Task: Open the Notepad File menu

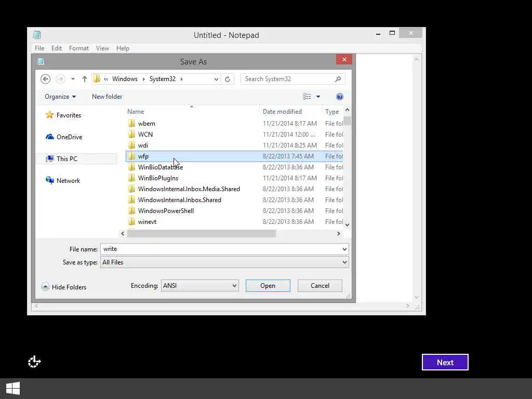Action: pos(39,48)
